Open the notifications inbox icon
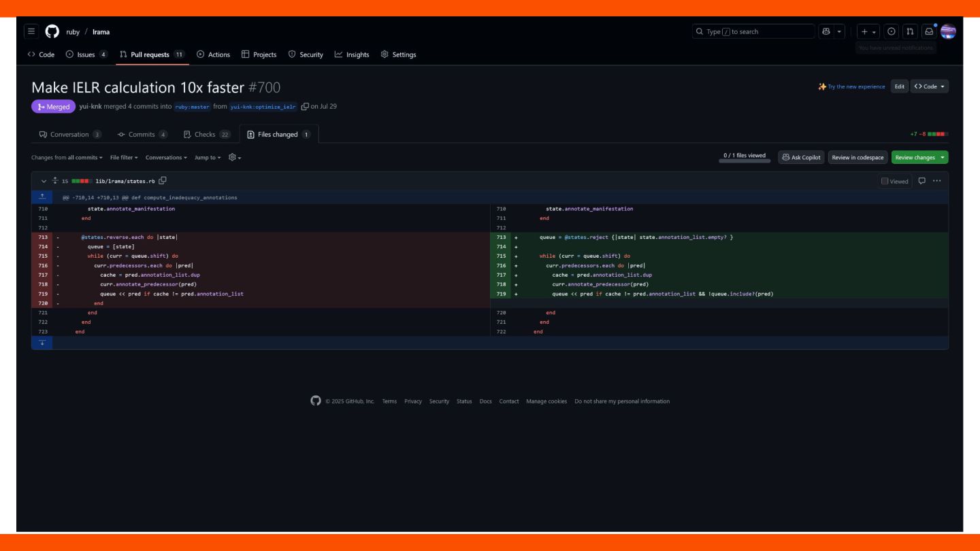This screenshot has width=980, height=551. (x=929, y=31)
